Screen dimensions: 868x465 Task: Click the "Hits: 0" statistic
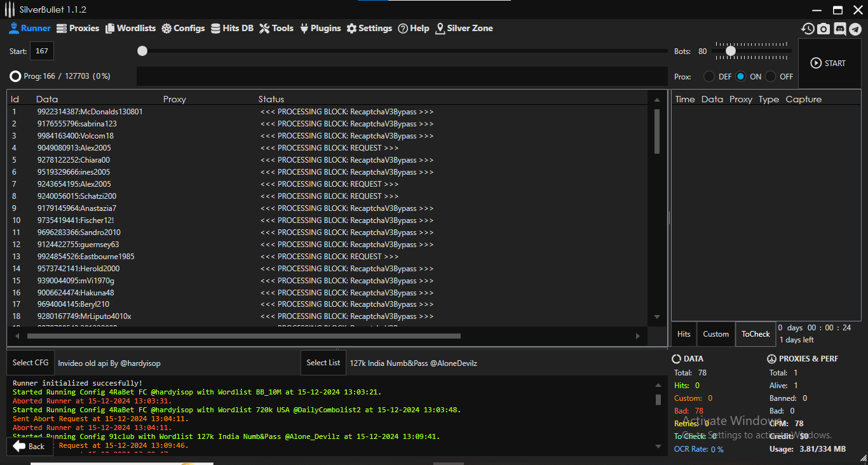click(687, 386)
